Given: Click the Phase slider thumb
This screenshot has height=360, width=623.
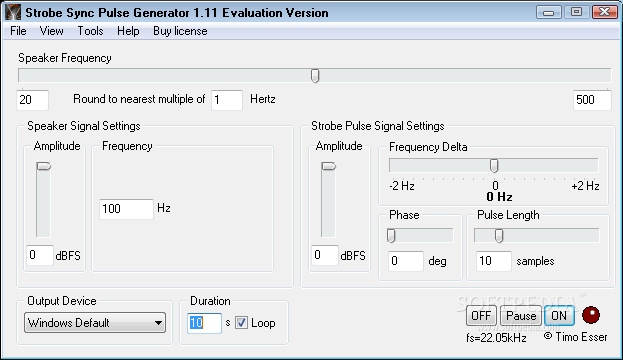Looking at the screenshot, I should click(x=391, y=236).
